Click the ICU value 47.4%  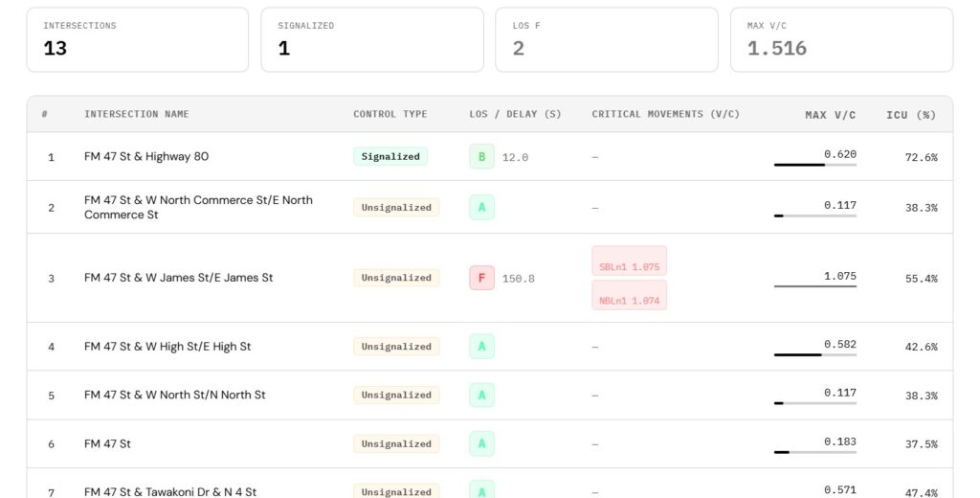click(922, 493)
